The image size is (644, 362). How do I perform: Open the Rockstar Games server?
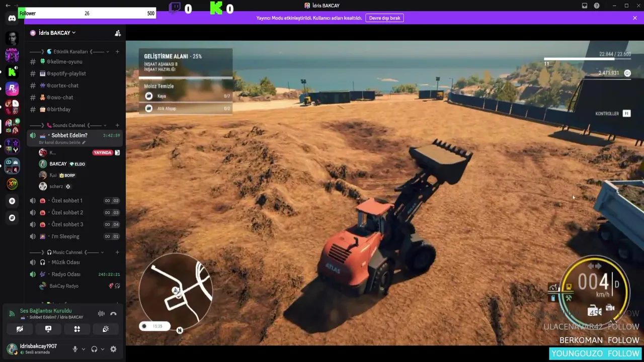click(12, 89)
